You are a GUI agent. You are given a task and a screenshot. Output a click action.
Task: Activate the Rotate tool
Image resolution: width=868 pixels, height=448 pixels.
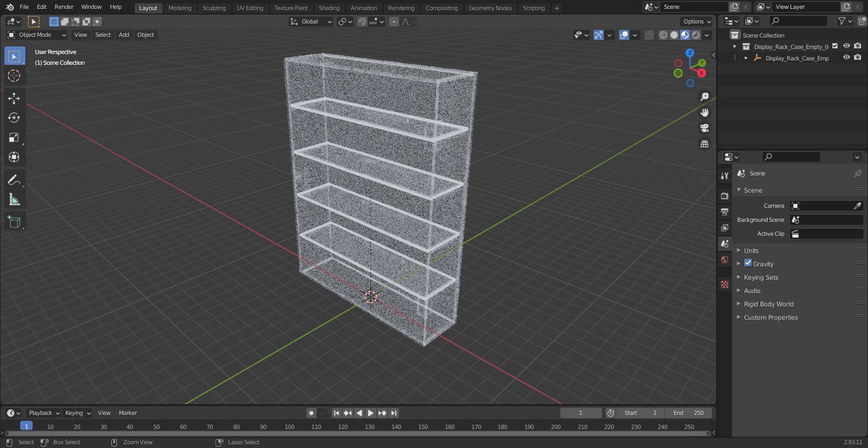pyautogui.click(x=14, y=118)
